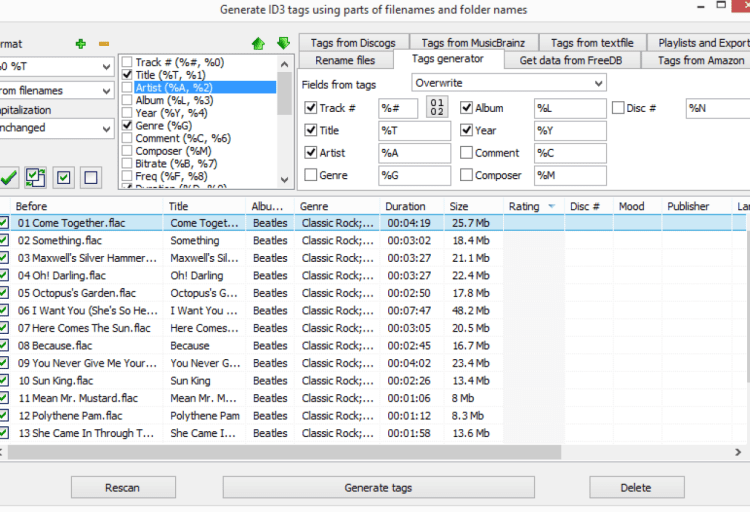Click the uncheck-all files icon
The width and height of the screenshot is (750, 512).
click(x=91, y=178)
